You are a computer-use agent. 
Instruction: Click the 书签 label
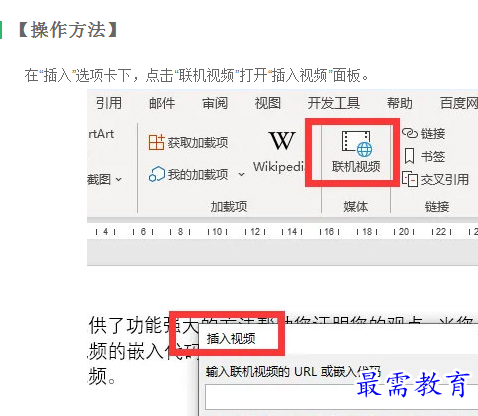[433, 156]
